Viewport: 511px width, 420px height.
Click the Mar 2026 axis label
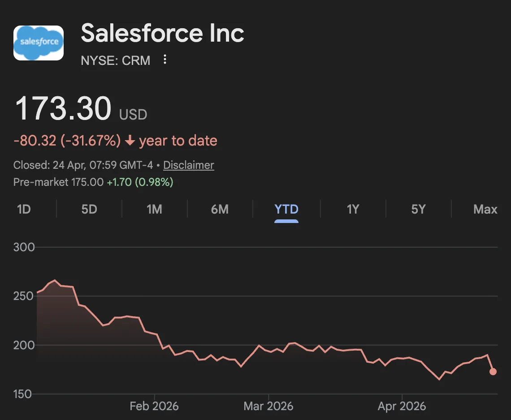click(x=268, y=407)
